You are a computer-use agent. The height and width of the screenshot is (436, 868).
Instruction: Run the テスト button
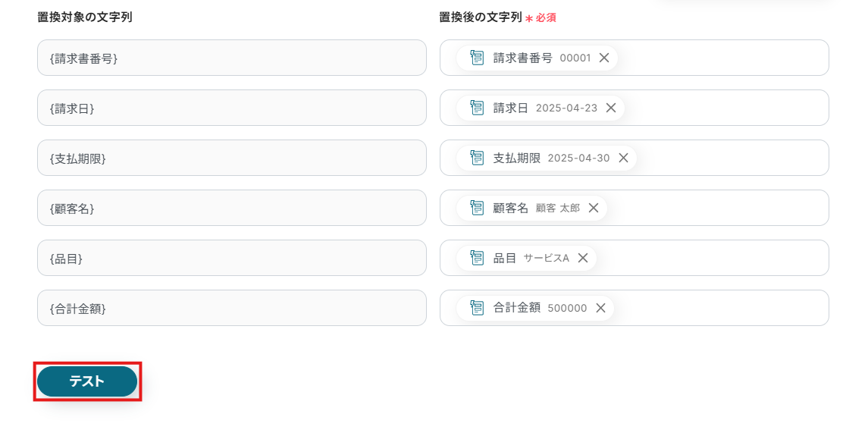pos(87,381)
